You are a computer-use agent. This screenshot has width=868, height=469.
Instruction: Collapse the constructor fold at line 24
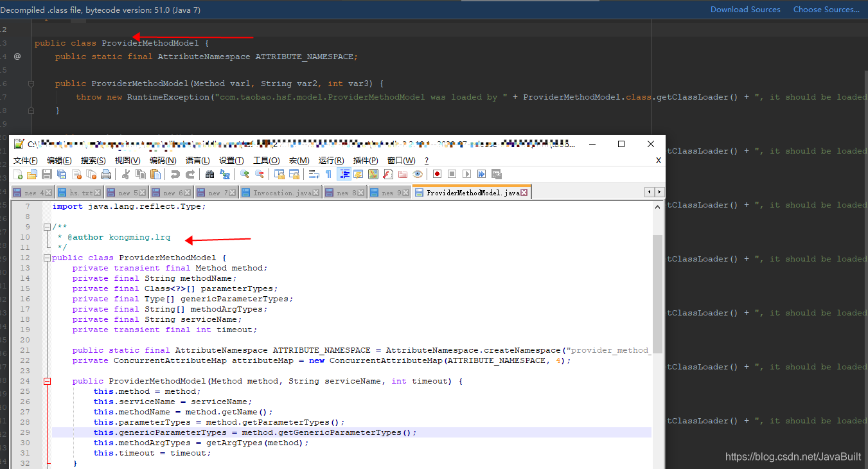pyautogui.click(x=47, y=380)
